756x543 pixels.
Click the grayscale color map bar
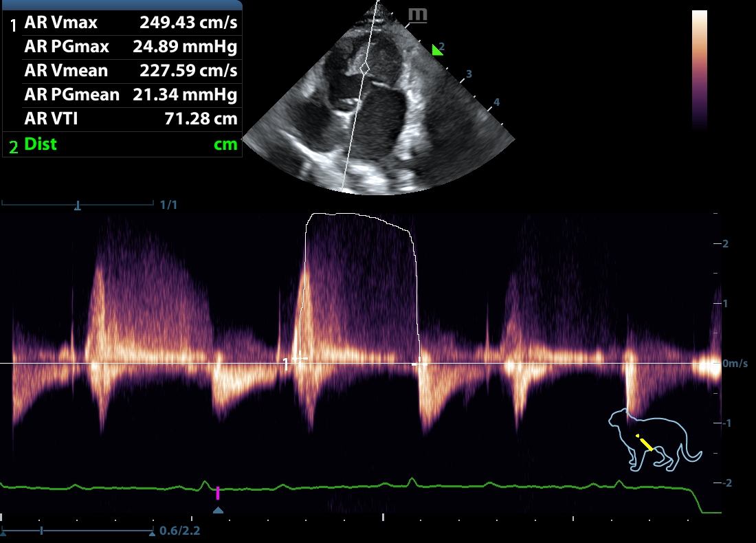point(699,69)
